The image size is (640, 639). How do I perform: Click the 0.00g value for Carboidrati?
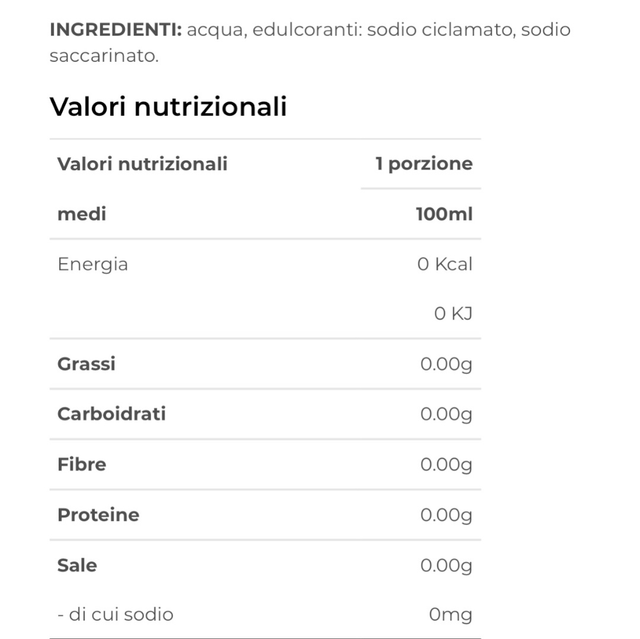(x=446, y=414)
